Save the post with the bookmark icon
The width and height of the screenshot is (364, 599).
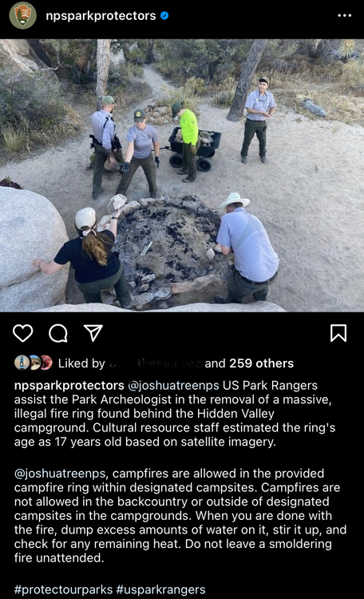338,333
